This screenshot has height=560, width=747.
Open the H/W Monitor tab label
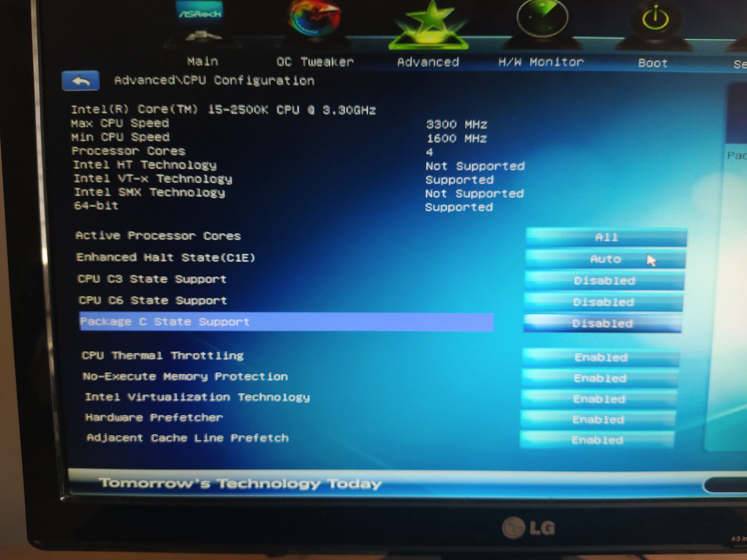[541, 62]
